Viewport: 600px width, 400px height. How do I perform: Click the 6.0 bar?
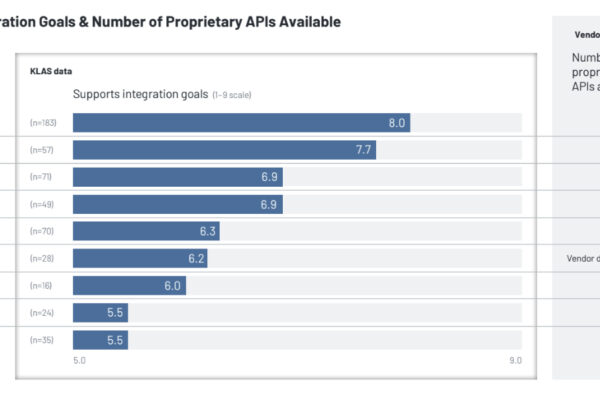129,285
